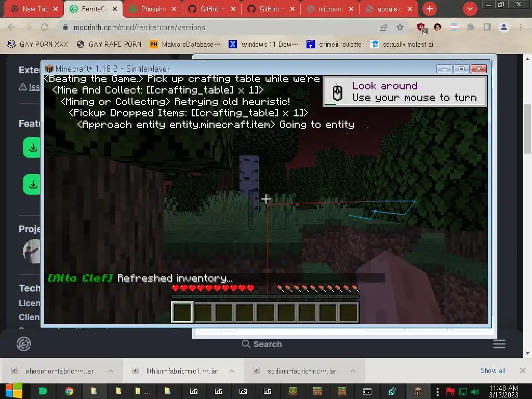The height and width of the screenshot is (399, 532).
Task: Open a new tab with the plus button
Action: [x=430, y=9]
